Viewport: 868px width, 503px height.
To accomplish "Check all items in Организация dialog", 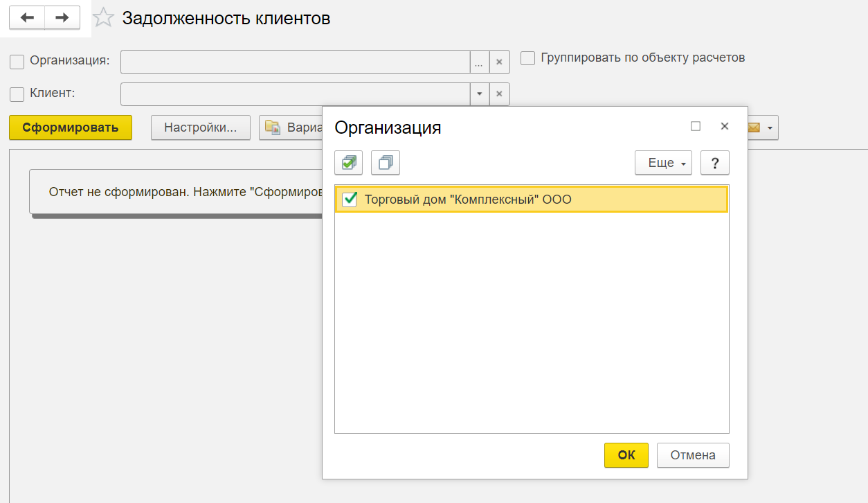I will coord(348,164).
